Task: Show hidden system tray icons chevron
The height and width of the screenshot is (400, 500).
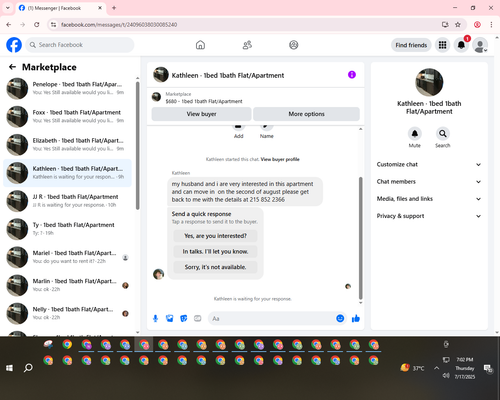Action: click(x=436, y=368)
